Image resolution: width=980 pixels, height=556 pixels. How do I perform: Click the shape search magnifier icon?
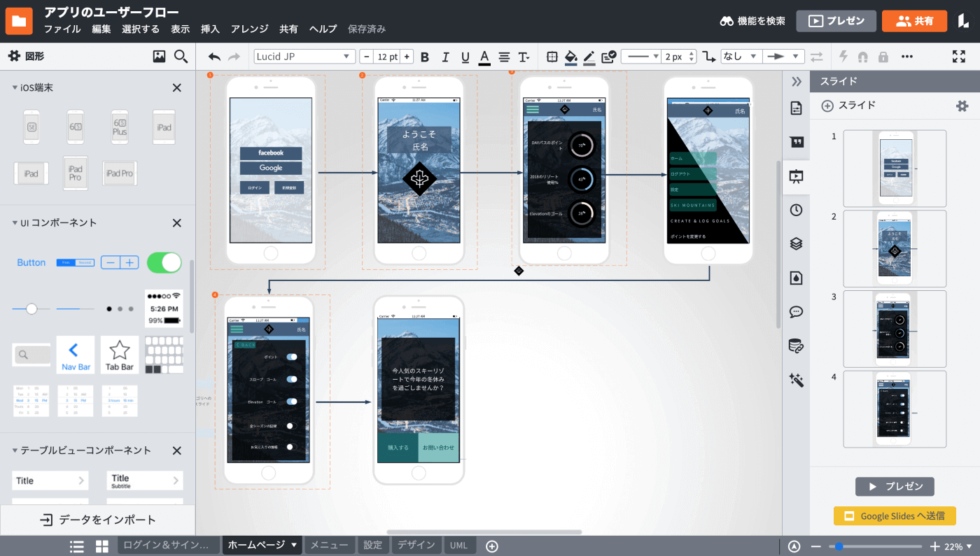coord(181,57)
